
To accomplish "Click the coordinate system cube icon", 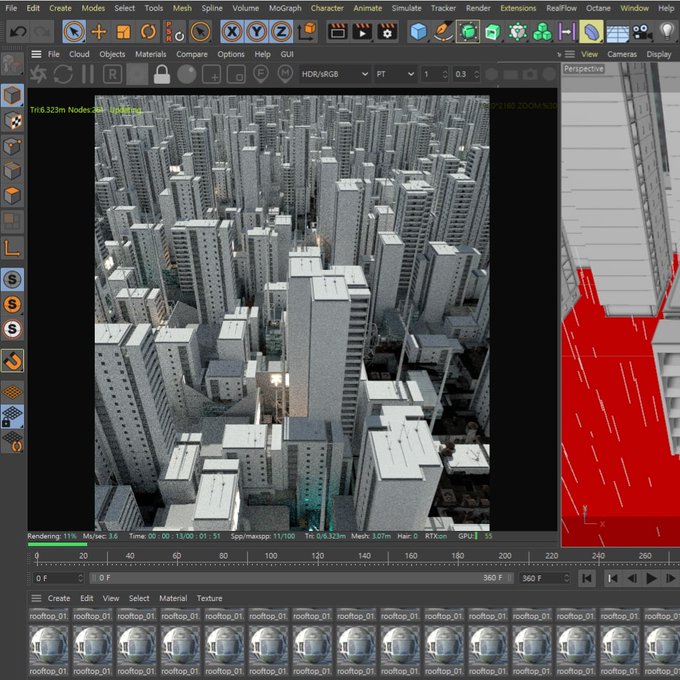I will tap(307, 32).
